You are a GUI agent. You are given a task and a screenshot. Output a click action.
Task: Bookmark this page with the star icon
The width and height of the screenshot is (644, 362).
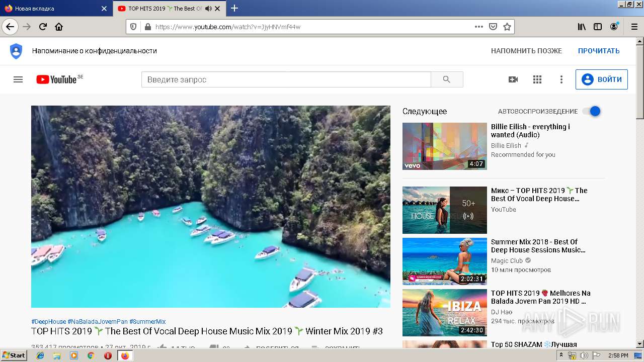click(x=507, y=27)
